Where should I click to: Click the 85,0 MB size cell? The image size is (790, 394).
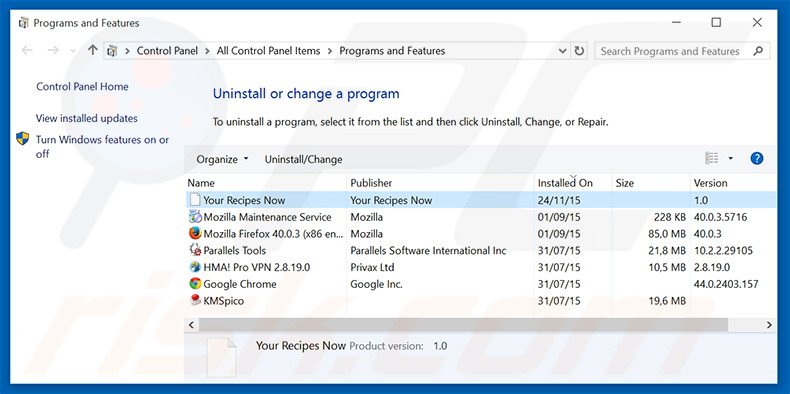click(x=667, y=234)
